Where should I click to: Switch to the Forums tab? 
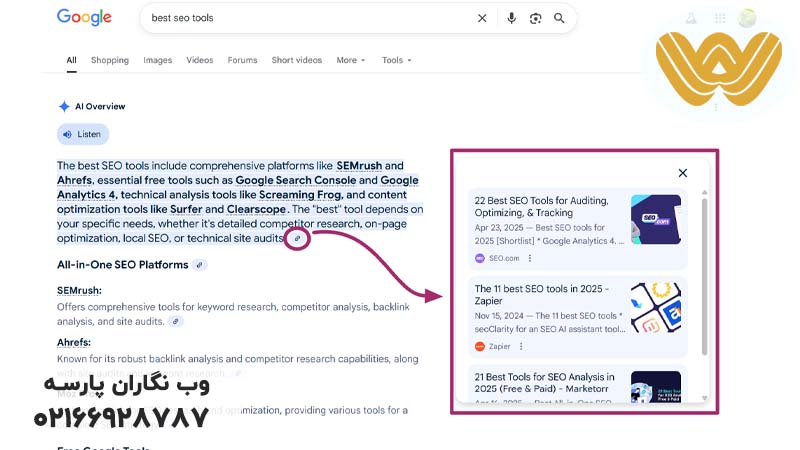(x=242, y=60)
